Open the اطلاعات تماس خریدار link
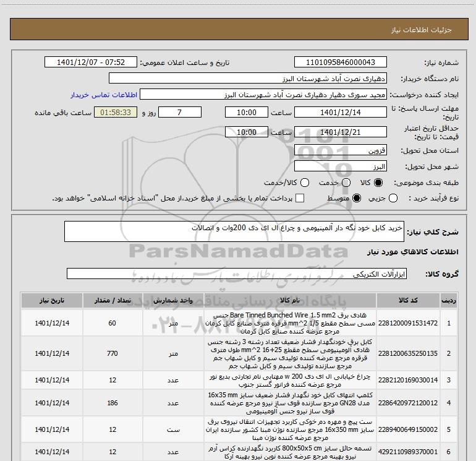The width and height of the screenshot is (476, 461). (x=104, y=95)
